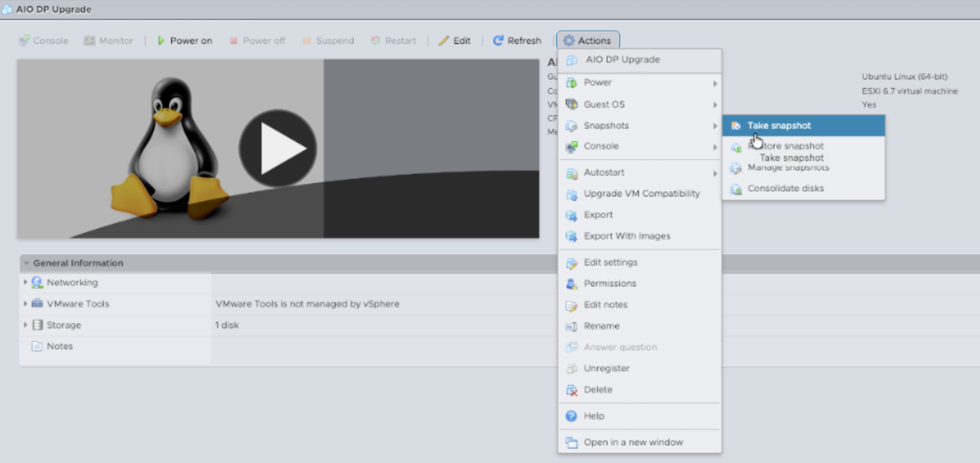Choose Unregister menu entry
The height and width of the screenshot is (463, 980).
(x=640, y=368)
